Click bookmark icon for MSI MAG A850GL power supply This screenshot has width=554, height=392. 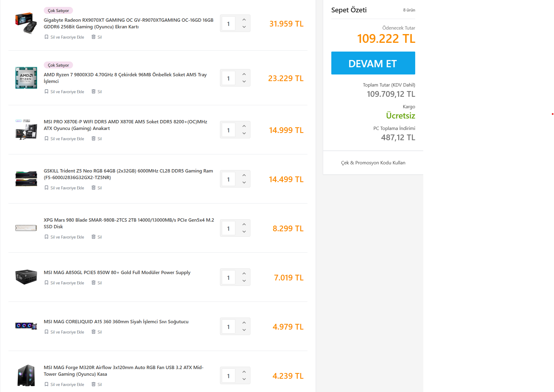46,283
